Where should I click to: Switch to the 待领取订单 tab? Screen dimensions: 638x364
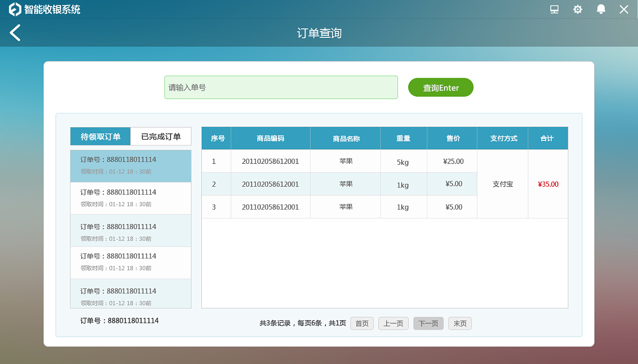pos(100,136)
